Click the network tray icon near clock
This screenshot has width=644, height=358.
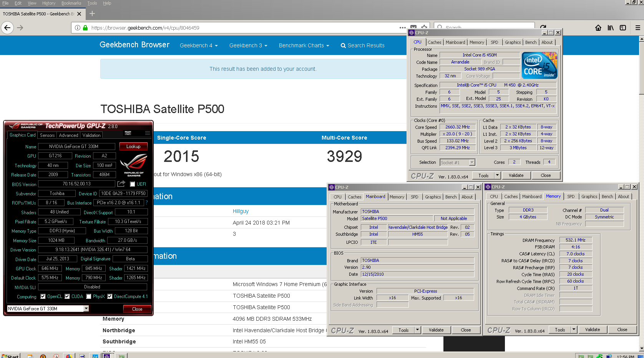(608, 356)
